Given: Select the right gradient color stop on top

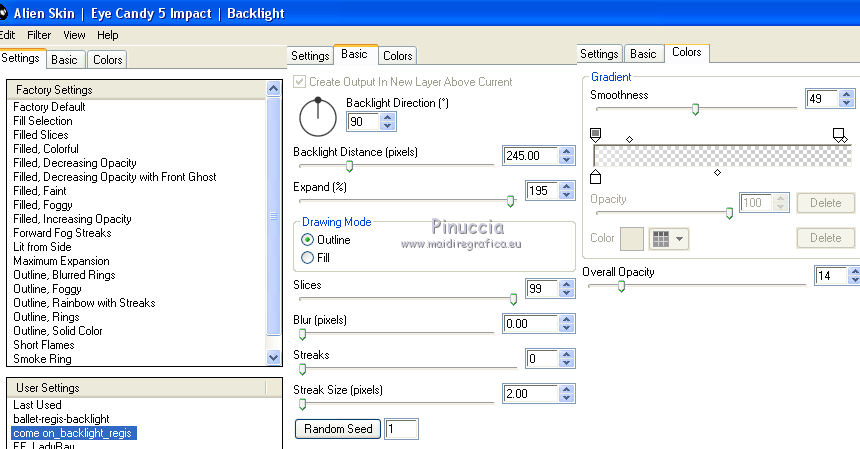Looking at the screenshot, I should pos(839,134).
